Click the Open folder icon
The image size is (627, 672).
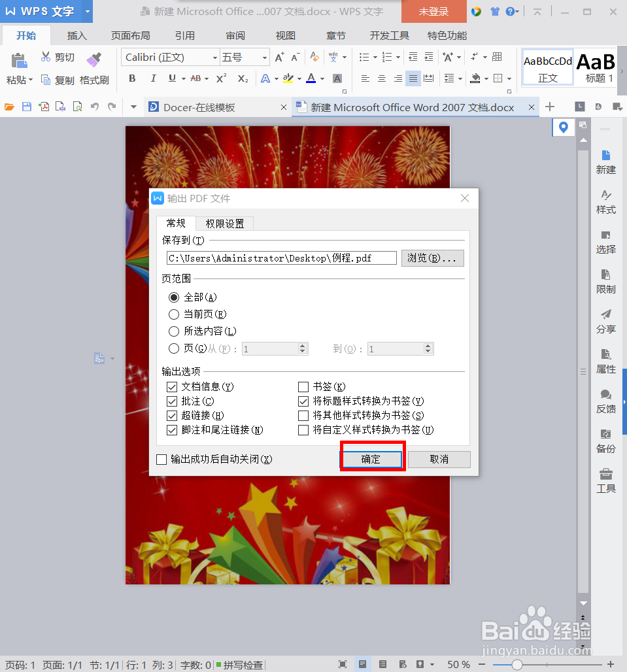point(9,107)
